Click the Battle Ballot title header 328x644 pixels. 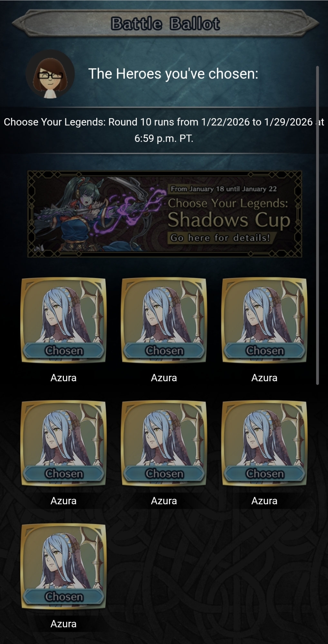(165, 24)
